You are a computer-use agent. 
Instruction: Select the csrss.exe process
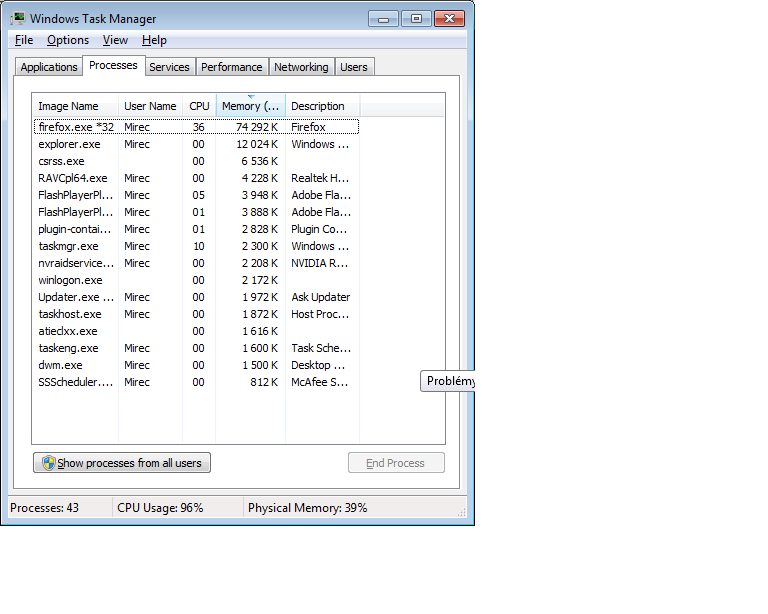pos(196,161)
